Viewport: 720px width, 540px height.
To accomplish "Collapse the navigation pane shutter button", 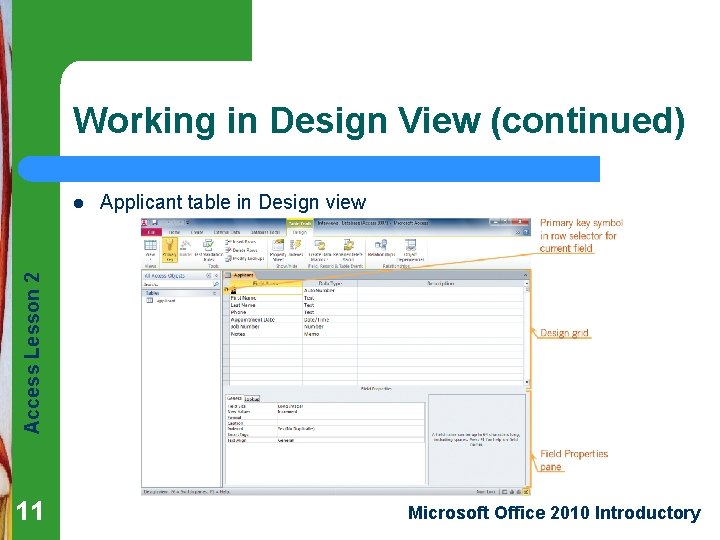I will click(x=216, y=276).
